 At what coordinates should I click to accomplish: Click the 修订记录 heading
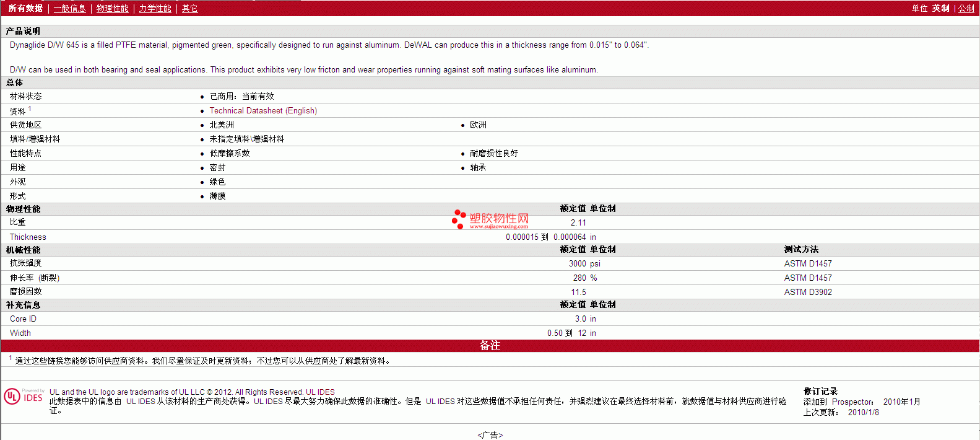(820, 391)
